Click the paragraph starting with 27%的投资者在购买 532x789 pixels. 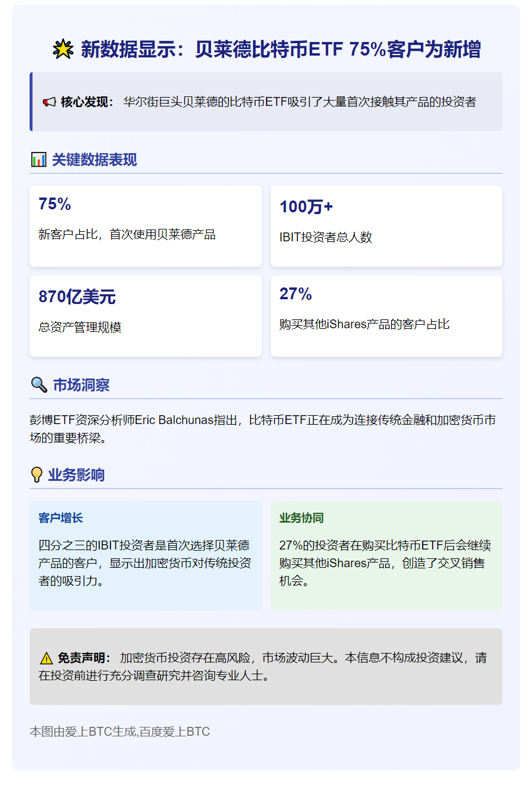click(x=385, y=563)
